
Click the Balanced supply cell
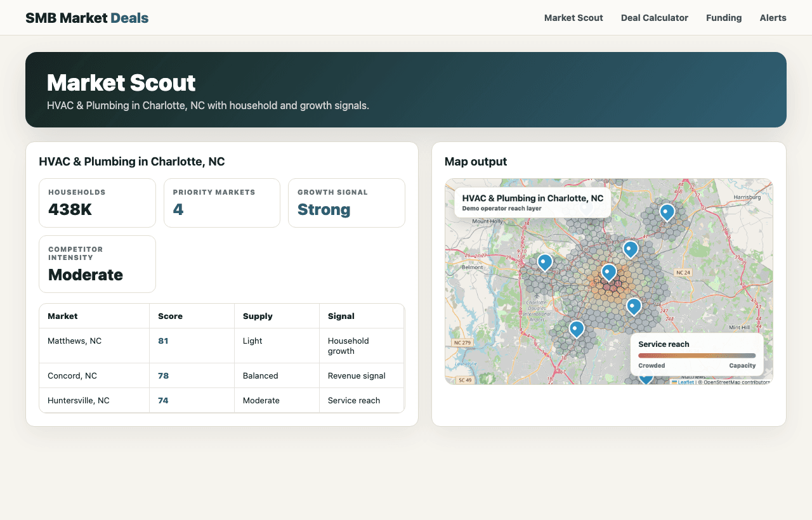[260, 375]
